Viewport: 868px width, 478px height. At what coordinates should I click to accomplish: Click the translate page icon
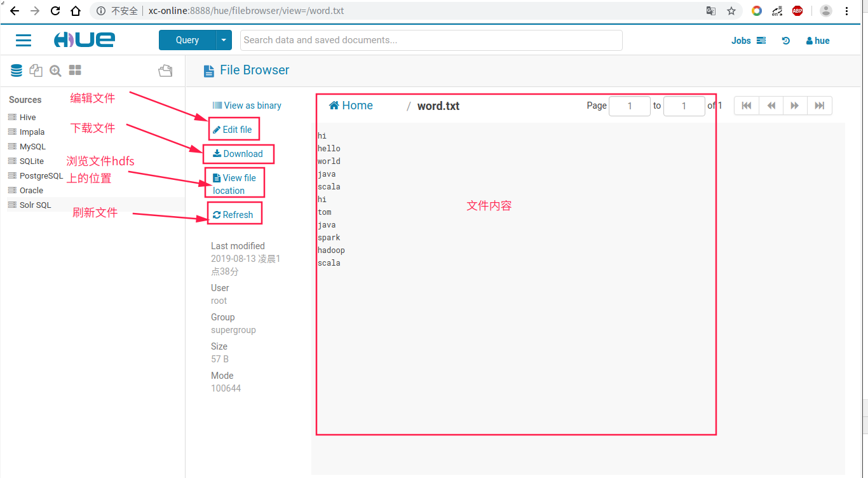(x=711, y=11)
